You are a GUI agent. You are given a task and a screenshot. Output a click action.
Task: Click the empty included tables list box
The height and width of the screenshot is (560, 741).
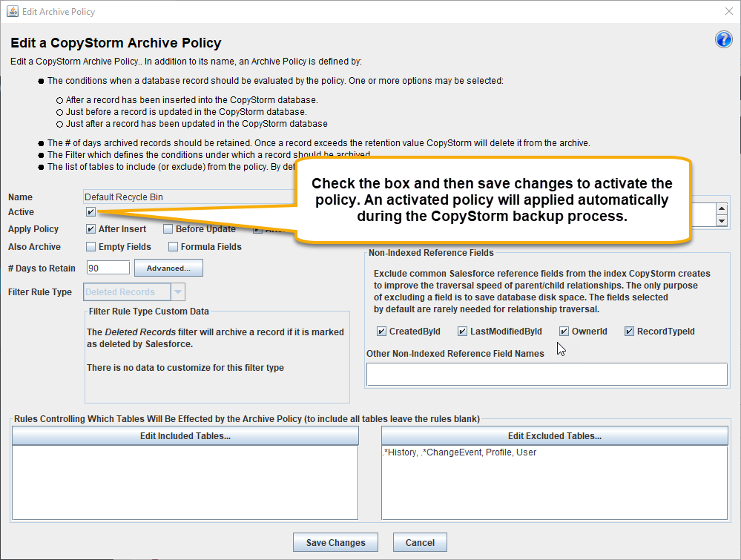(x=185, y=483)
